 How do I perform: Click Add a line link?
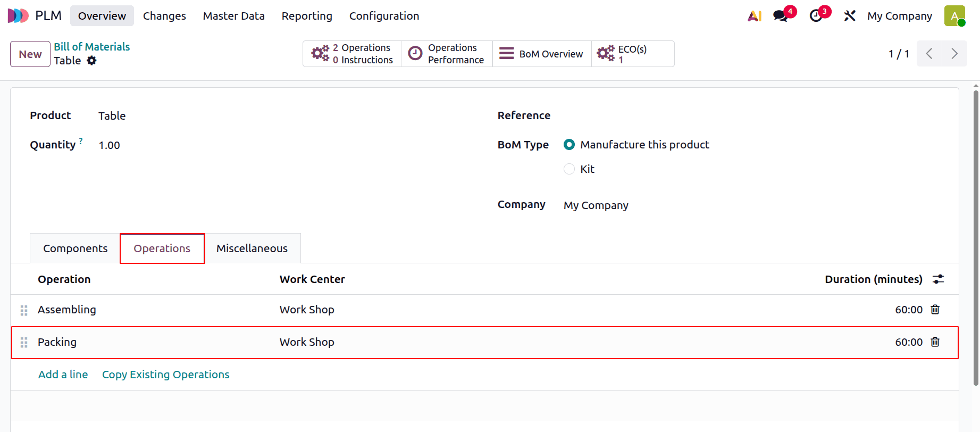(x=63, y=375)
